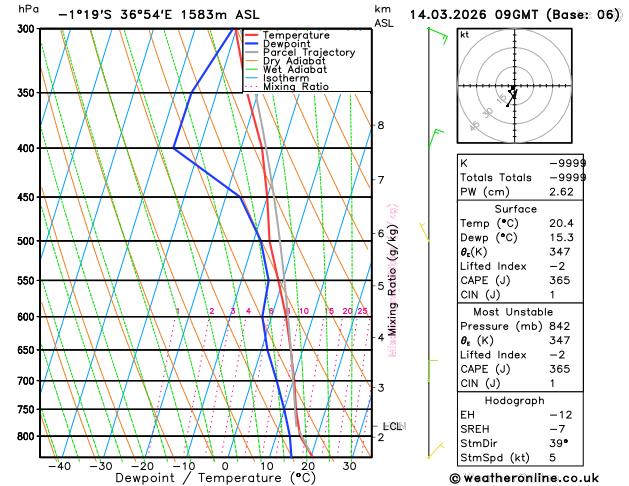
Task: Click the date '14.03.2026 09GMT (Base: 06)'
Action: [515, 15]
